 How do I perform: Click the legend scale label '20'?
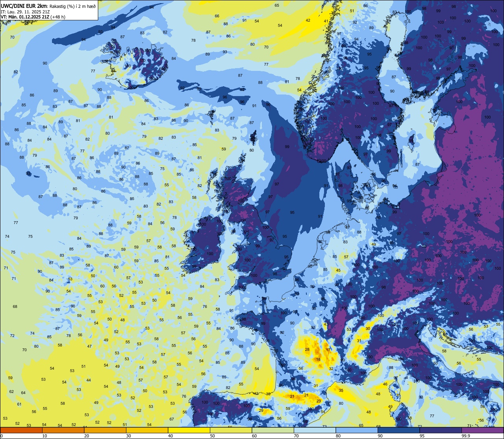point(87,436)
